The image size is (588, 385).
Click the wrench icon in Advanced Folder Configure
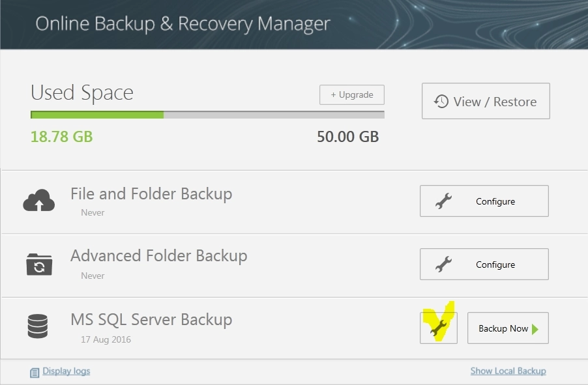(444, 264)
